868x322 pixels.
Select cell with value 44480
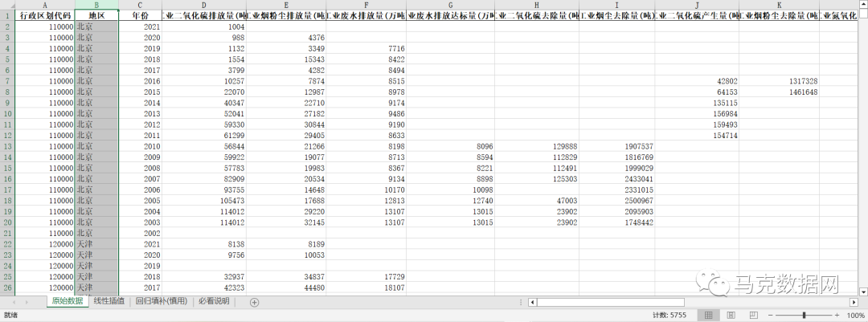tap(286, 287)
